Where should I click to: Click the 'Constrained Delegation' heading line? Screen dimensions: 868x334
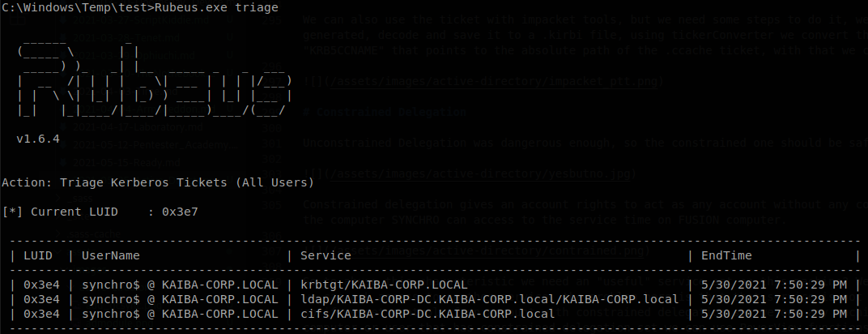tap(385, 112)
